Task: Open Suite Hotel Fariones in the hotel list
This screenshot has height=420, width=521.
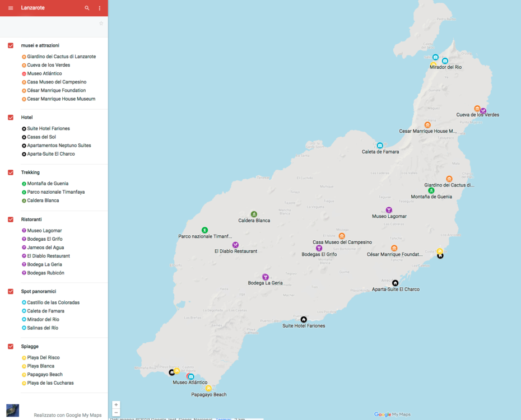Action: pyautogui.click(x=49, y=128)
